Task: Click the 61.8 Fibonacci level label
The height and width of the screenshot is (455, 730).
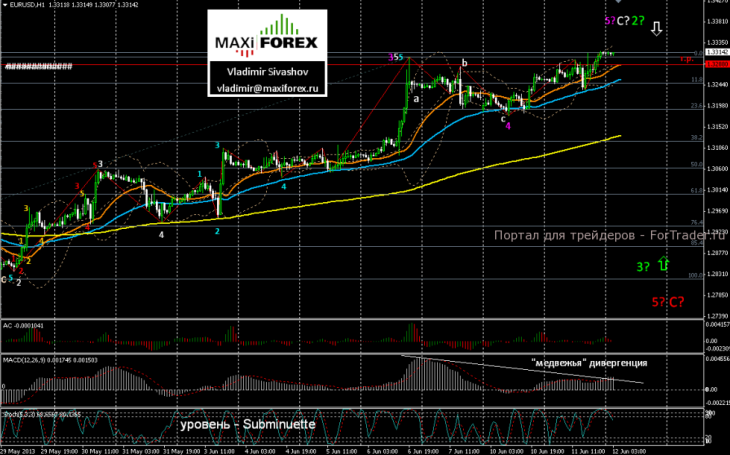Action: tap(696, 190)
